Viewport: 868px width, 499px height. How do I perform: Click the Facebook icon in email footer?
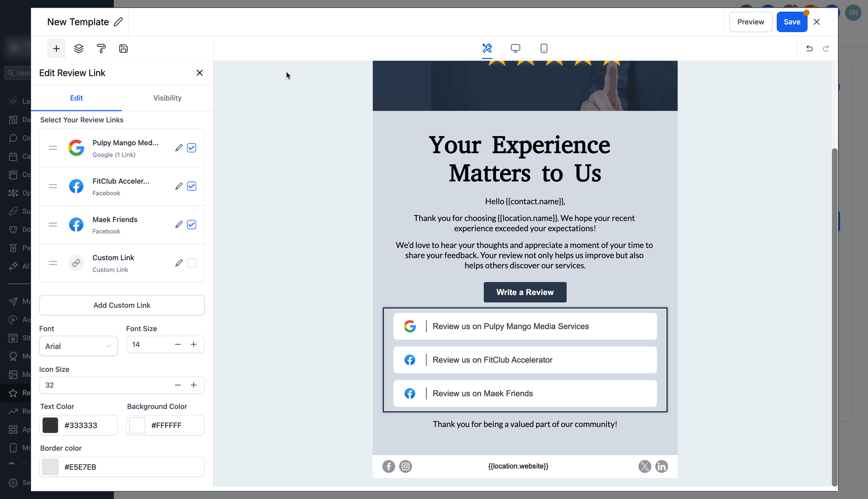pos(389,466)
